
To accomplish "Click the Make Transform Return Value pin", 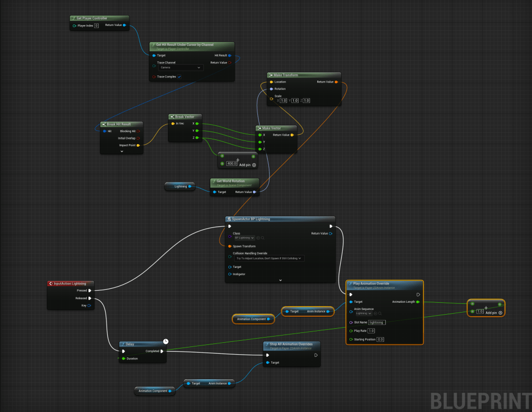I will [x=336, y=82].
